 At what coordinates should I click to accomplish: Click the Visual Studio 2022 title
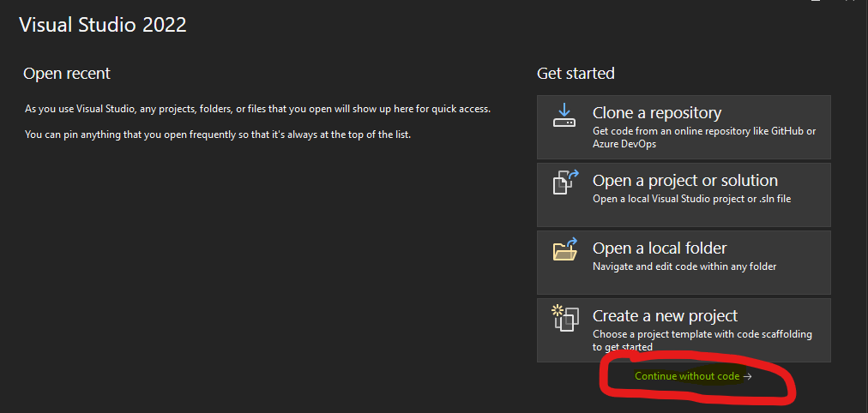103,25
